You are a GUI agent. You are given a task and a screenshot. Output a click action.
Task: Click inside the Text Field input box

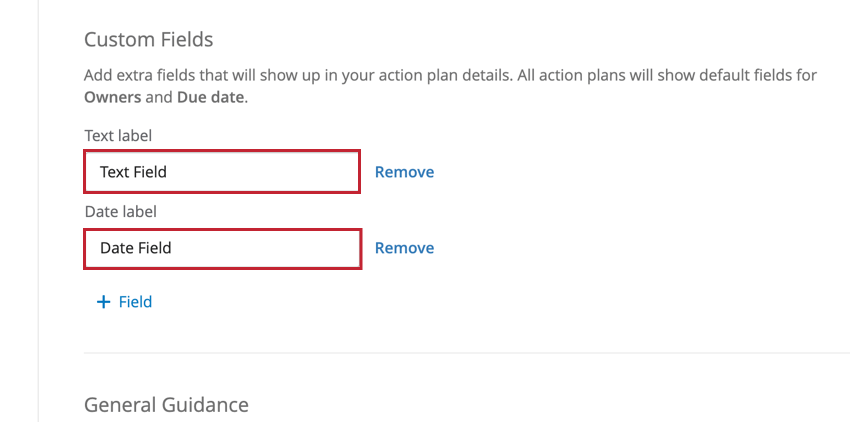[221, 172]
